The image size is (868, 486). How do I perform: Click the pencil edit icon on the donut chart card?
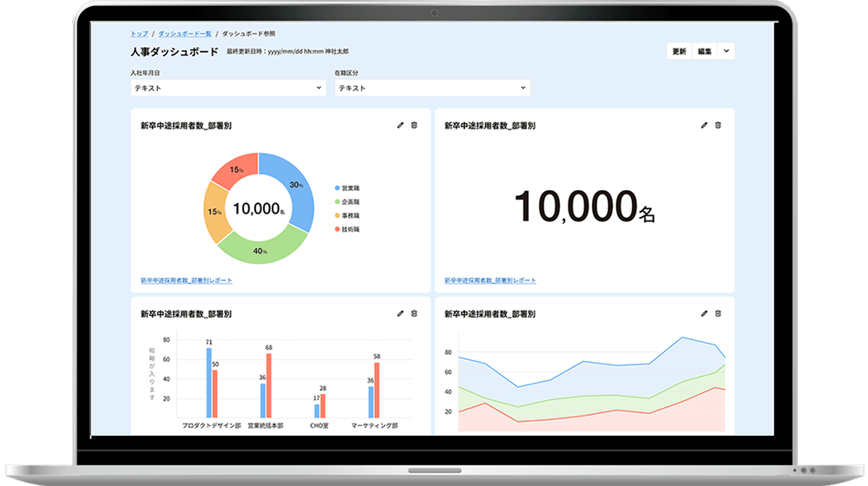(x=400, y=125)
